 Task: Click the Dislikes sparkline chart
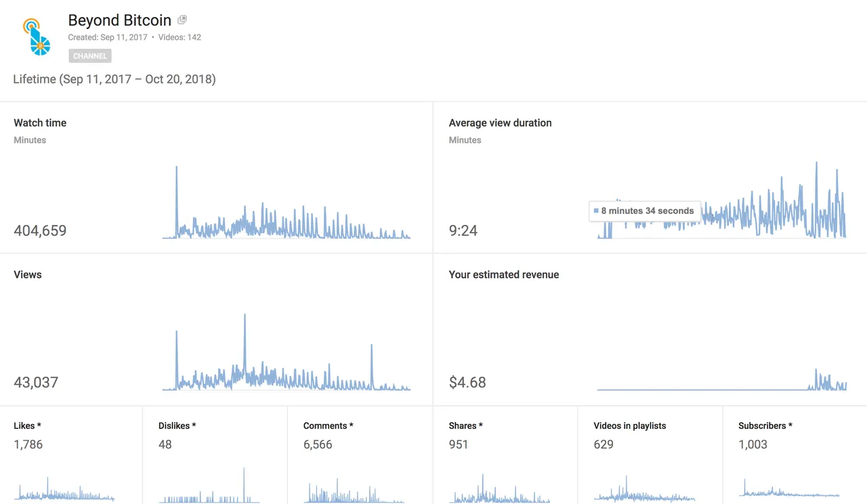pos(209,485)
